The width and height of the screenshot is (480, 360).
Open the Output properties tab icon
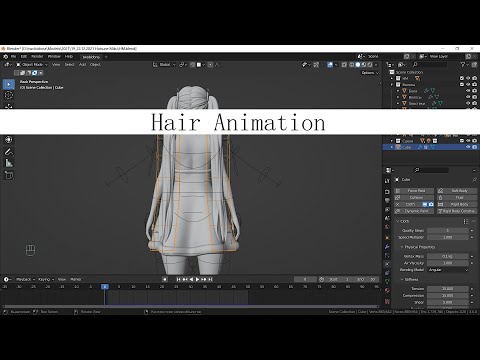387,201
